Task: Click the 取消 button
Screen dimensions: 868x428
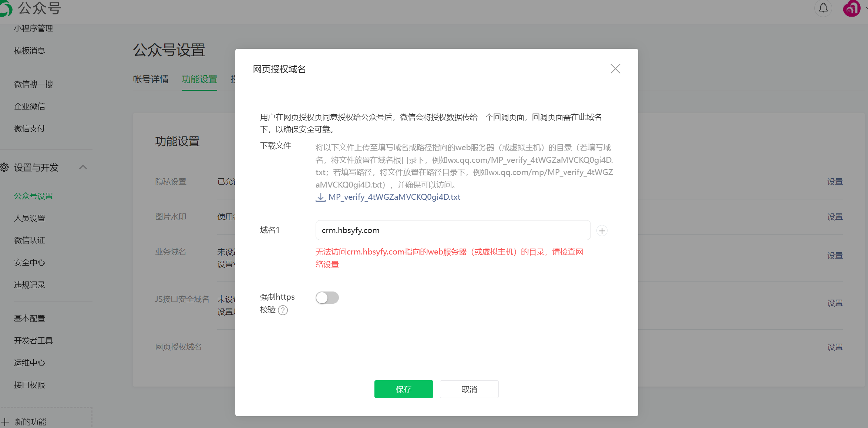Action: 469,389
